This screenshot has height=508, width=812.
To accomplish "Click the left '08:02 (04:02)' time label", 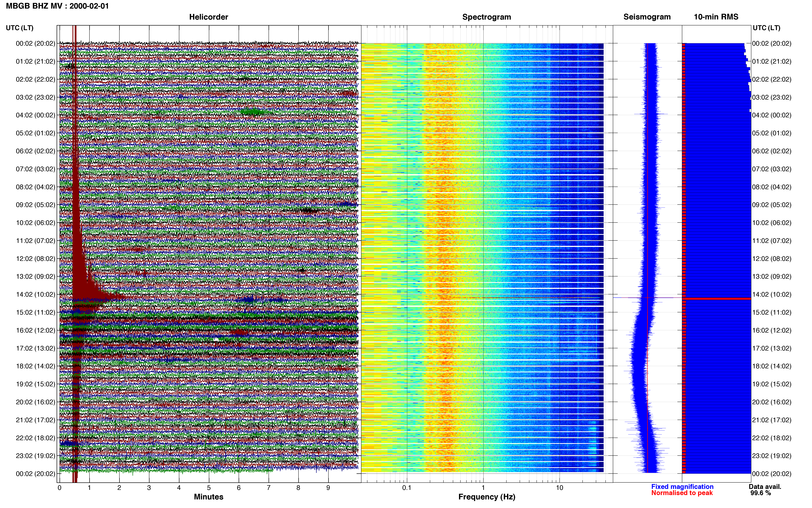I will coord(36,187).
